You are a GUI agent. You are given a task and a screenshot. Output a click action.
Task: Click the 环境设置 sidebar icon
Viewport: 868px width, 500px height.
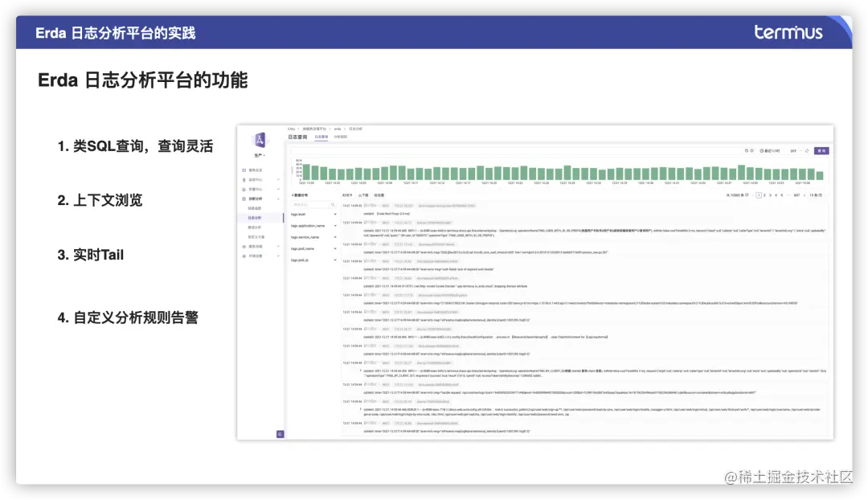244,256
